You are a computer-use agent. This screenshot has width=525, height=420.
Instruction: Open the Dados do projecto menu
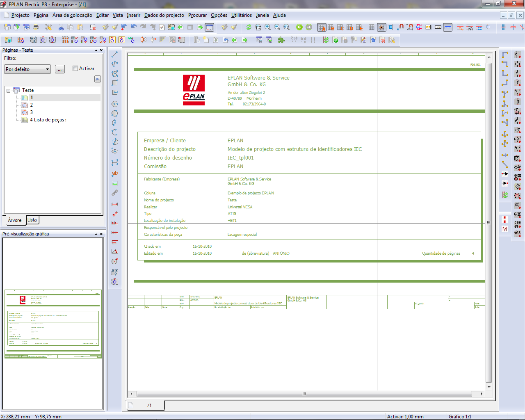click(164, 15)
